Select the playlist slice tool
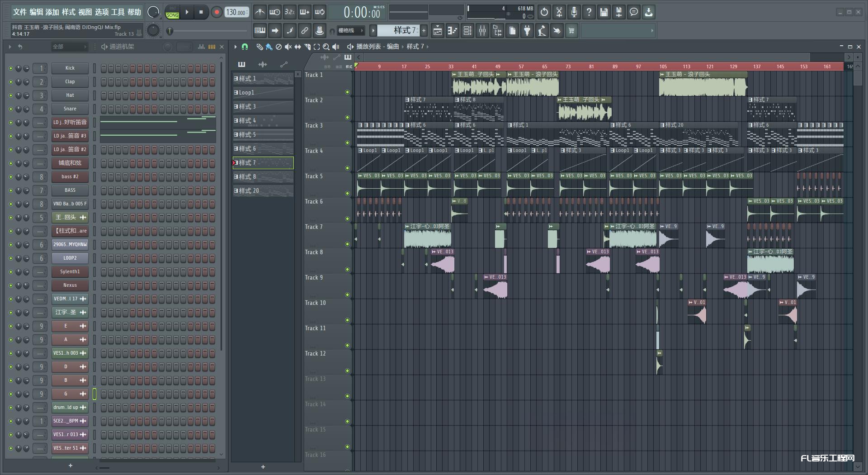 (307, 47)
